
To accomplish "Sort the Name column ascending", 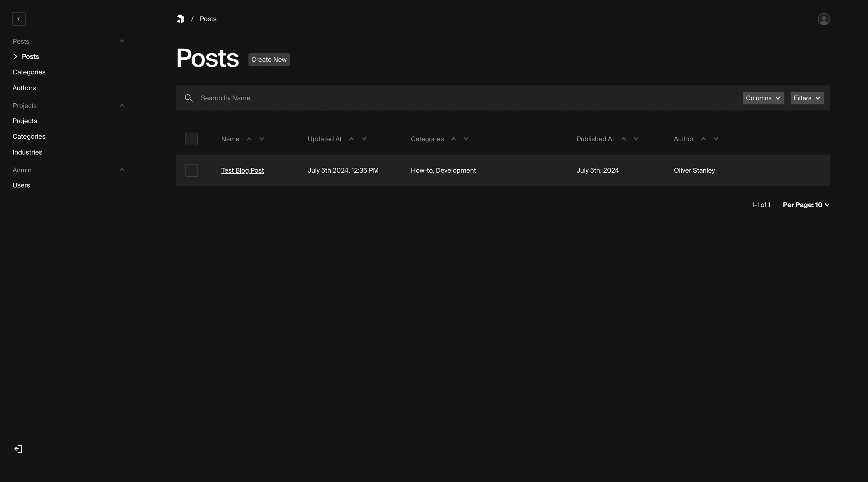I will (x=249, y=139).
